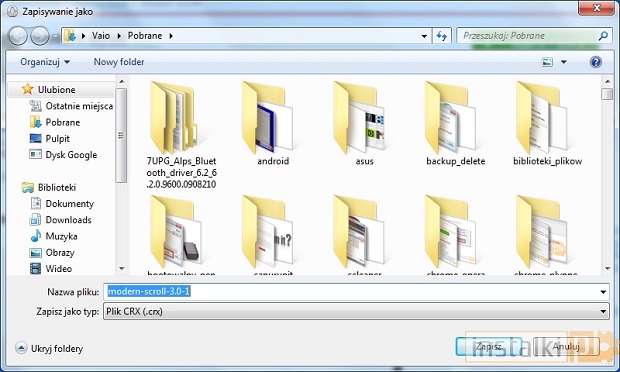
Task: Click file list scrollbar up arrow
Action: click(x=607, y=82)
